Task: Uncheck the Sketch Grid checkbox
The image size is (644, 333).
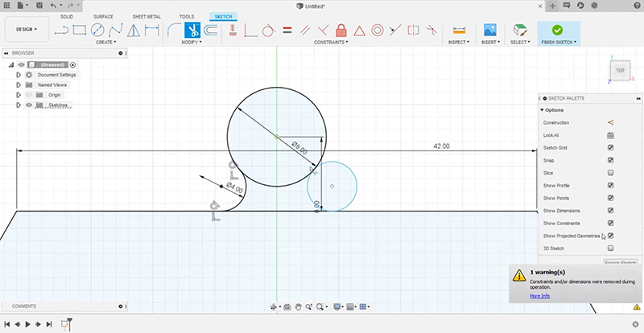Action: pyautogui.click(x=610, y=148)
